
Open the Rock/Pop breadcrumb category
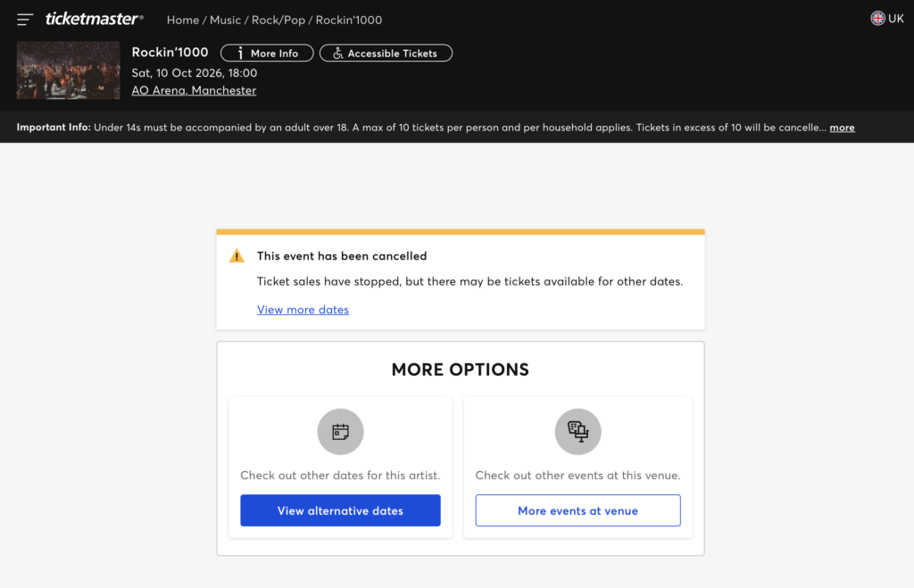coord(278,20)
